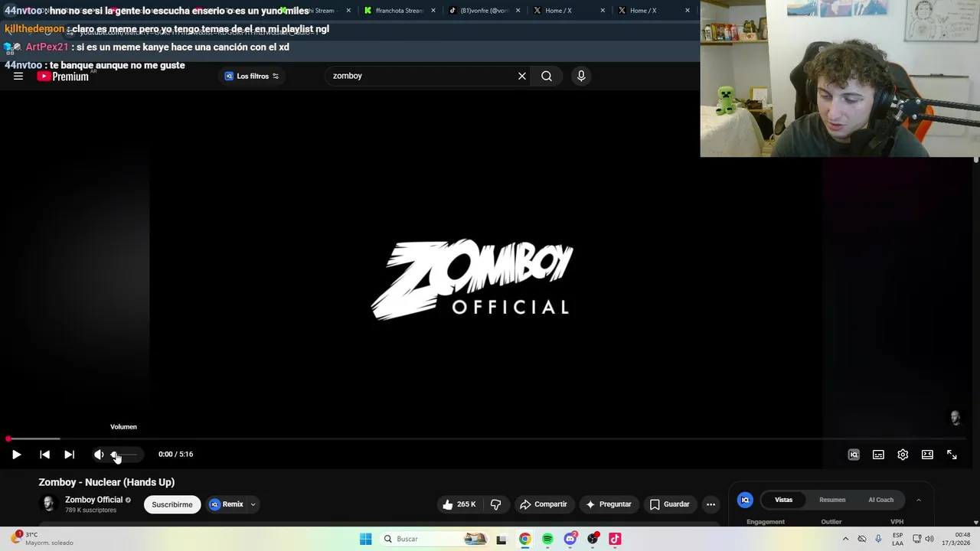Start voice search with microphone

(x=581, y=76)
